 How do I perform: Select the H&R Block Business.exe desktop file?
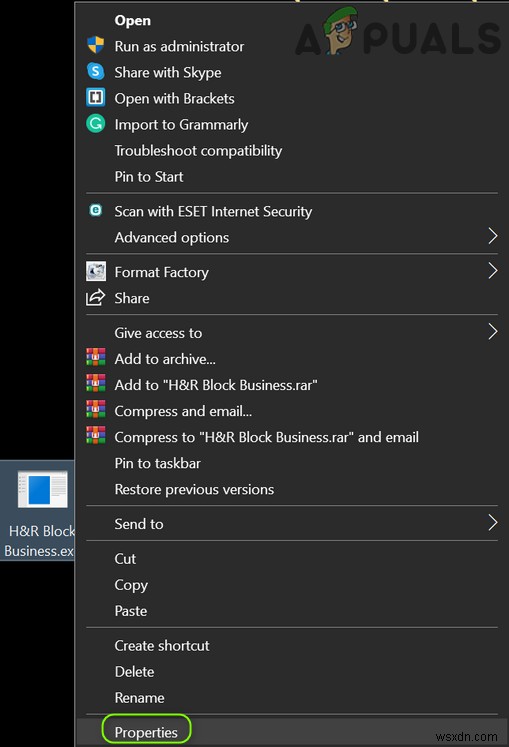[x=38, y=510]
